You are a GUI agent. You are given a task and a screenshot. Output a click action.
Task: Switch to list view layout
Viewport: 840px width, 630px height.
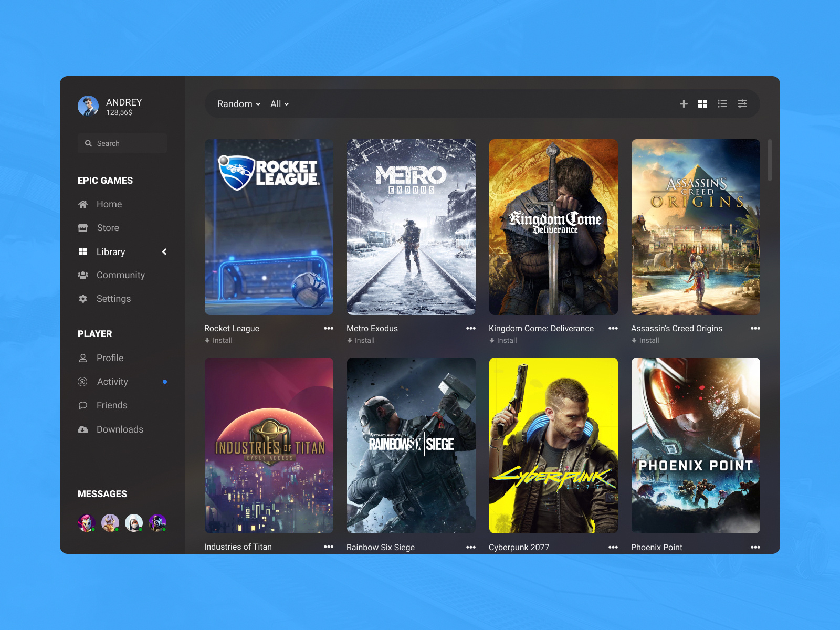[722, 104]
